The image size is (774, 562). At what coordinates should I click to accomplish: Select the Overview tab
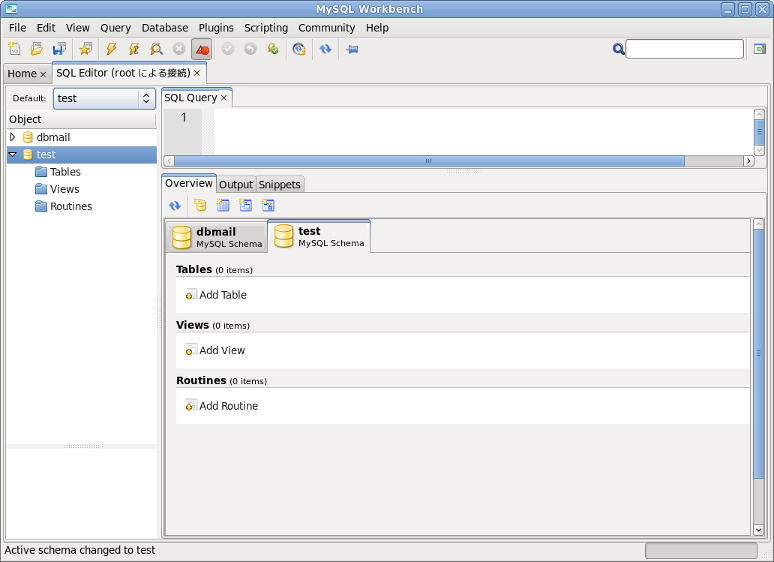(x=189, y=183)
